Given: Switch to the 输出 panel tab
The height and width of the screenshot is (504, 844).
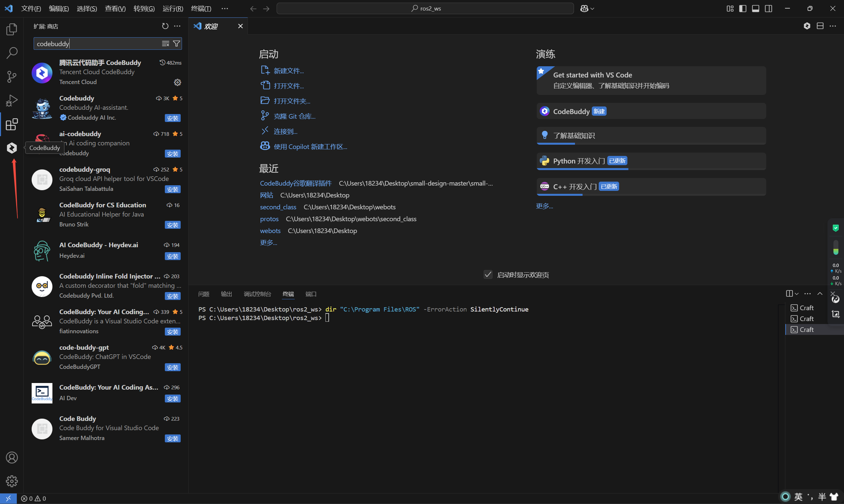Looking at the screenshot, I should click(226, 294).
